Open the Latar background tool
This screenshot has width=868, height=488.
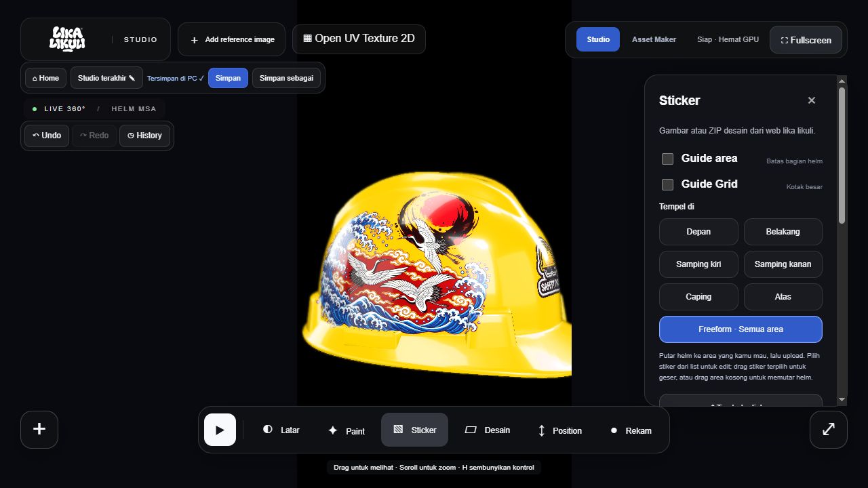(x=281, y=430)
